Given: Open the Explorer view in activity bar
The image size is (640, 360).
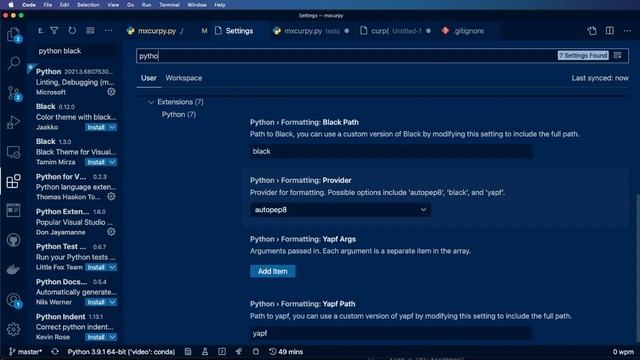Looking at the screenshot, I should click(x=13, y=34).
